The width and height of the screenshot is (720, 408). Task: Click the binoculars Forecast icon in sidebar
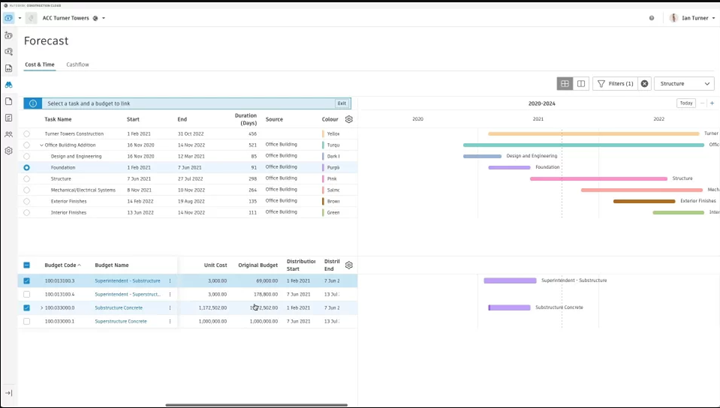pos(8,85)
